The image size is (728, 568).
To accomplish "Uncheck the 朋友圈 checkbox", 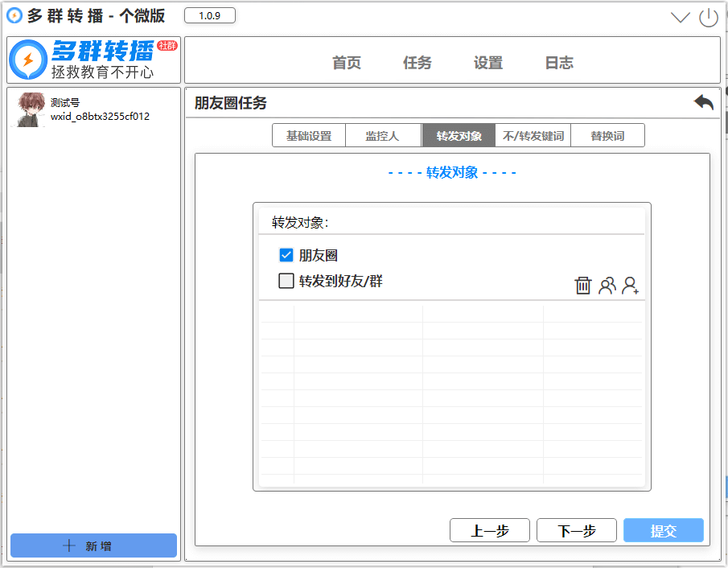I will (286, 255).
